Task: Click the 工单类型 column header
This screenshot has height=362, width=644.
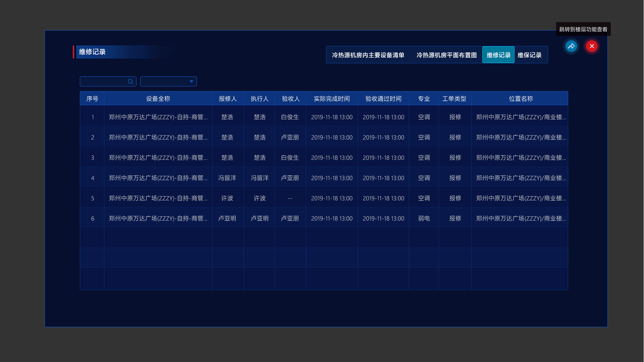Action: [x=454, y=99]
